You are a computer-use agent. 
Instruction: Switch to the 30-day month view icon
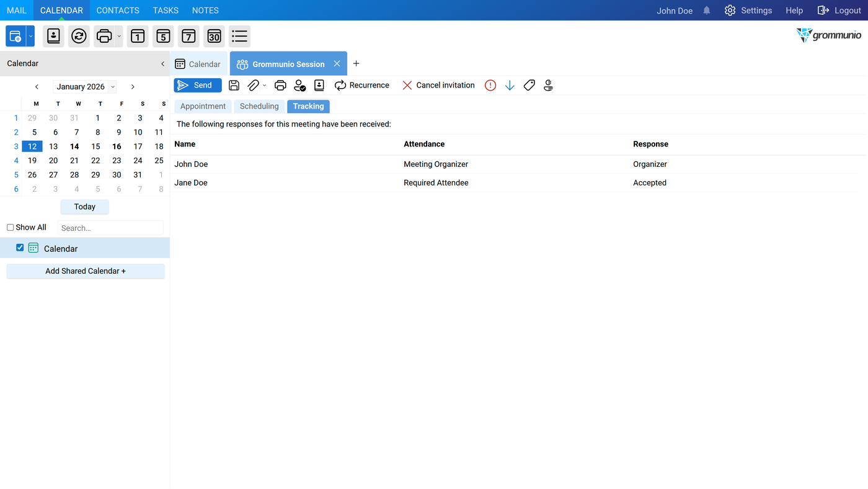pos(214,36)
